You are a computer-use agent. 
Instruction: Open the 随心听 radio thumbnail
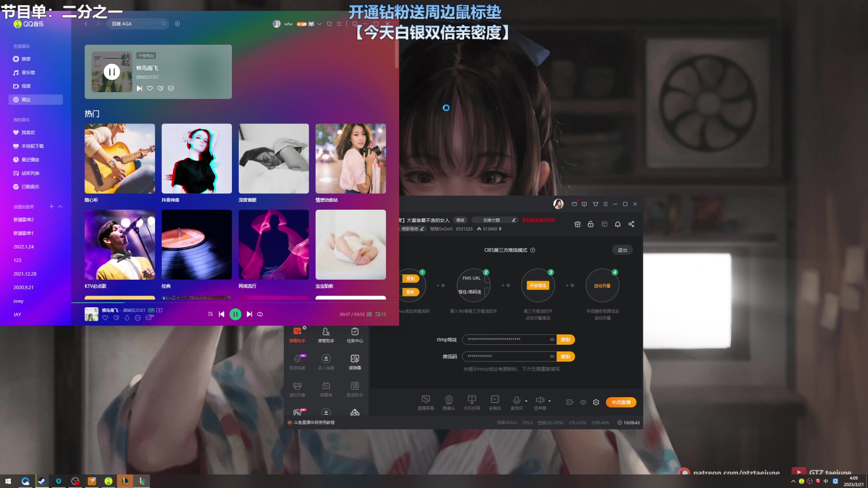pos(120,159)
